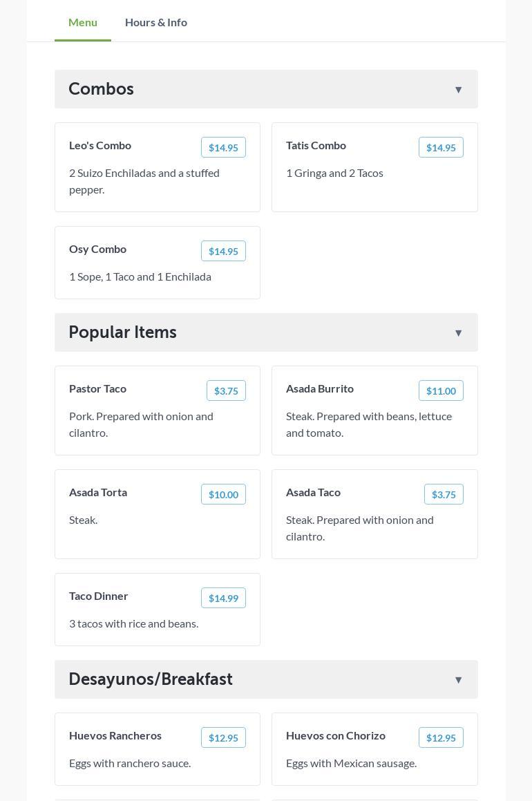Viewport: 532px width, 801px height.
Task: Choose the Asada Taco $3.75 price
Action: coord(444,494)
